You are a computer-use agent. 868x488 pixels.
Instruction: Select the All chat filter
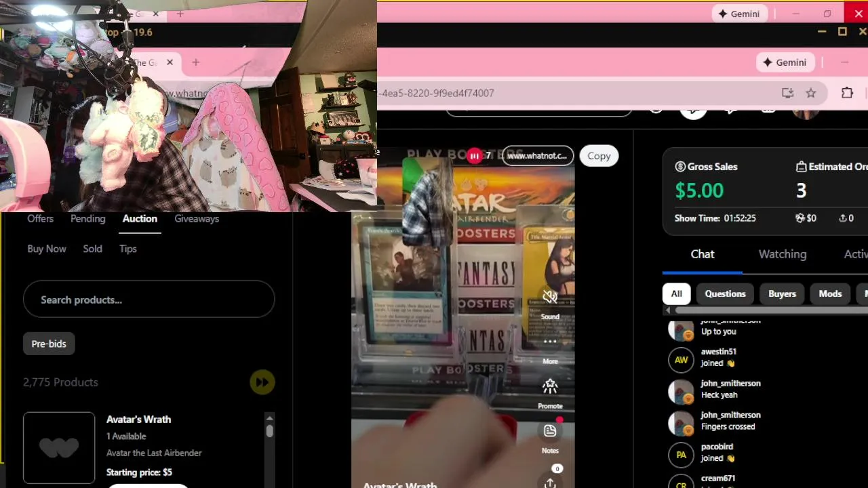(676, 293)
